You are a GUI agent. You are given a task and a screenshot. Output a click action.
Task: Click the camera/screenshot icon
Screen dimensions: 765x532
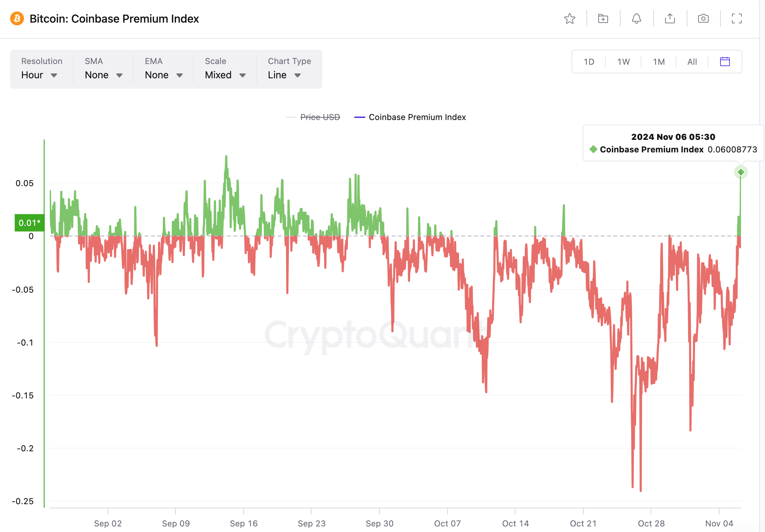click(x=703, y=18)
